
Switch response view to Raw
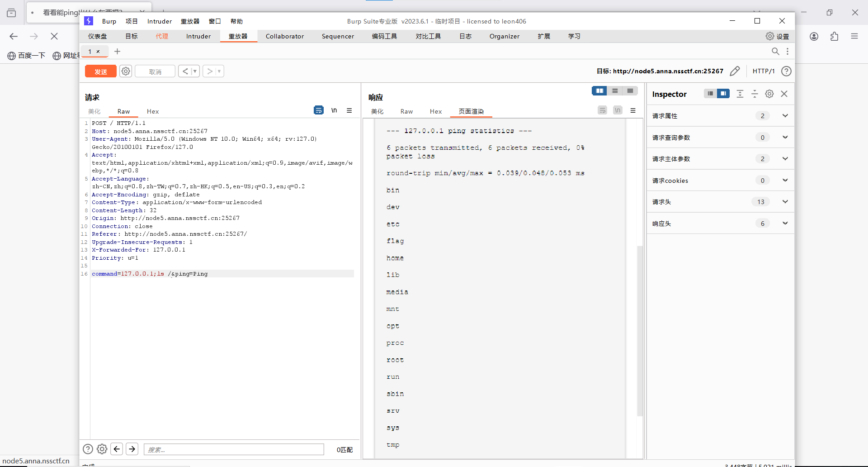pos(406,111)
